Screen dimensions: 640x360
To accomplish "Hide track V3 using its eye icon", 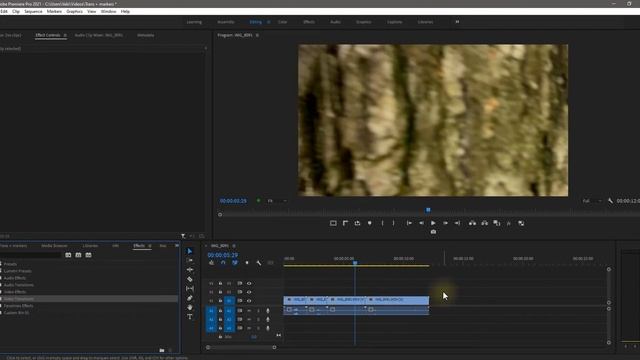I will (x=249, y=283).
